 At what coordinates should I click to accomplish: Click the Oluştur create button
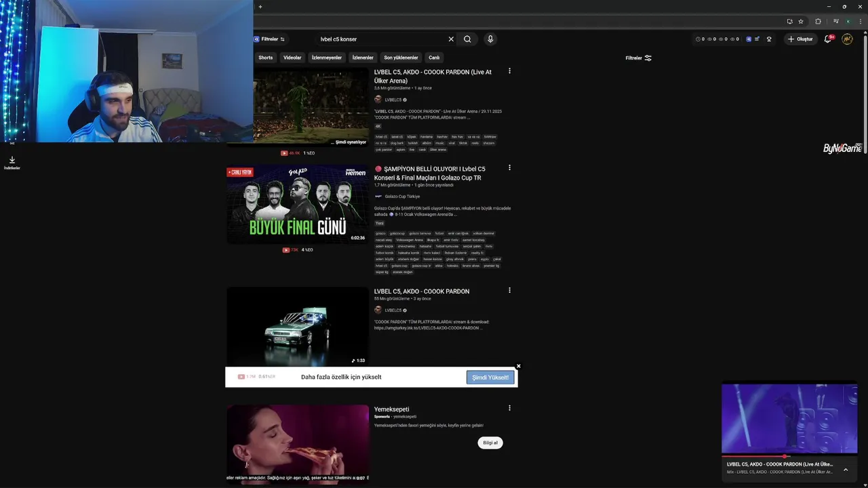(800, 39)
